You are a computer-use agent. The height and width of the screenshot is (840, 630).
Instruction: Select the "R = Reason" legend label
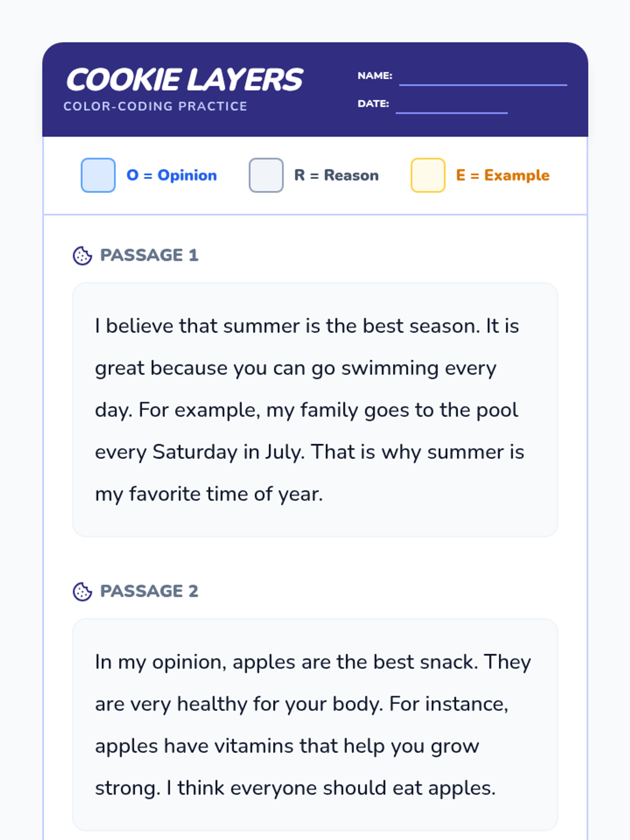(337, 175)
